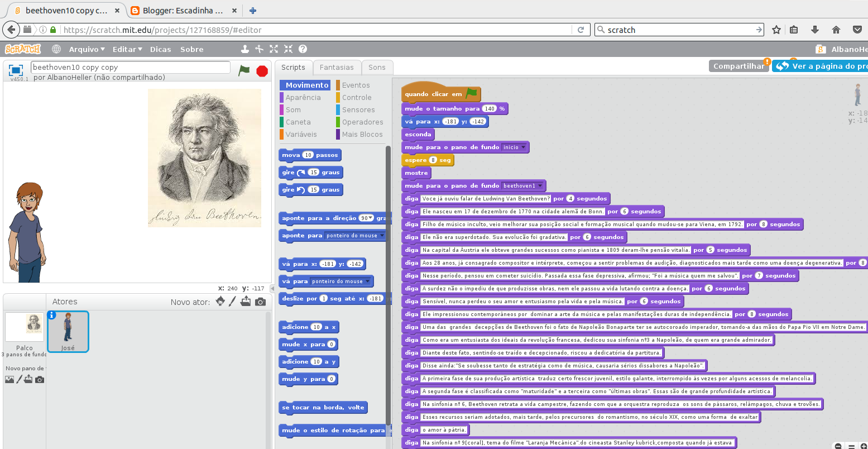Screen dimensions: 868x449
Task: Go to browser home page icon
Action: click(836, 30)
